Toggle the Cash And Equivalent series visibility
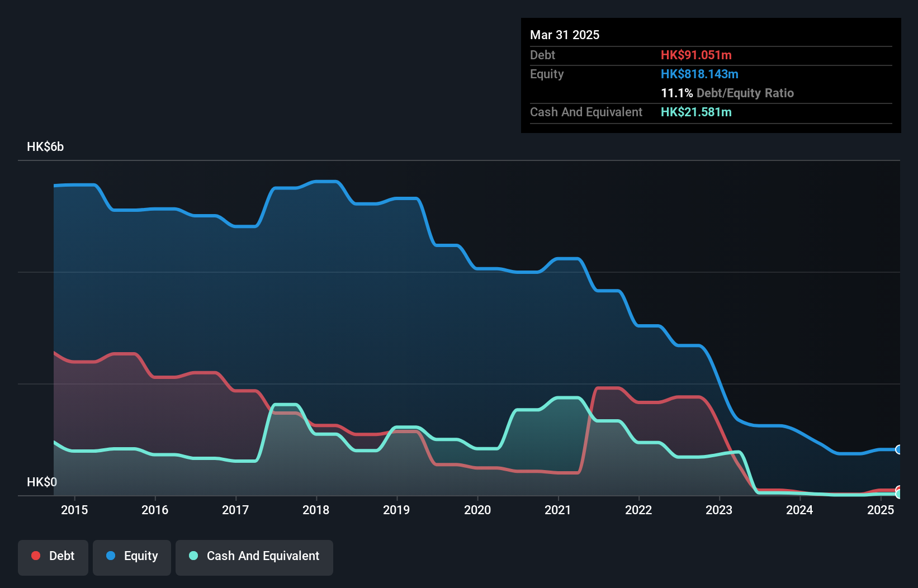Viewport: 918px width, 588px height. [254, 557]
